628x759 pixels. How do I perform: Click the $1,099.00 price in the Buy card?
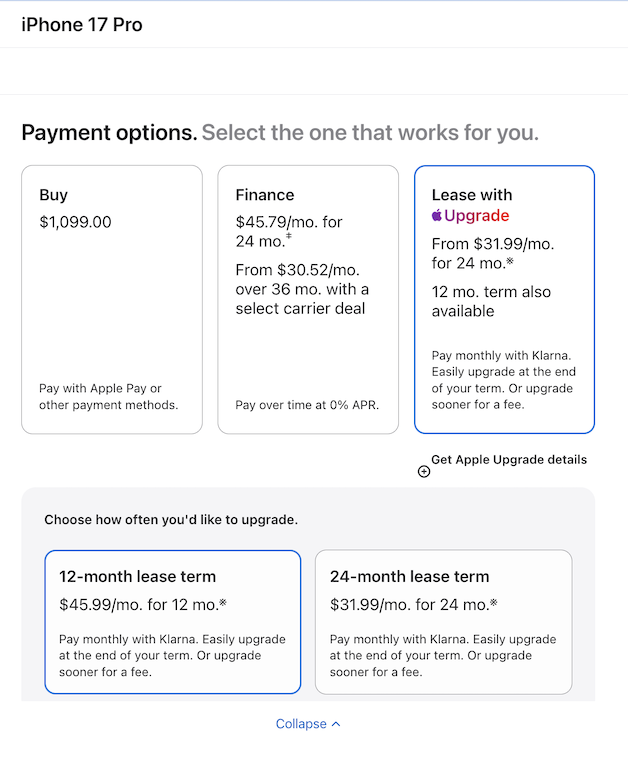(76, 222)
